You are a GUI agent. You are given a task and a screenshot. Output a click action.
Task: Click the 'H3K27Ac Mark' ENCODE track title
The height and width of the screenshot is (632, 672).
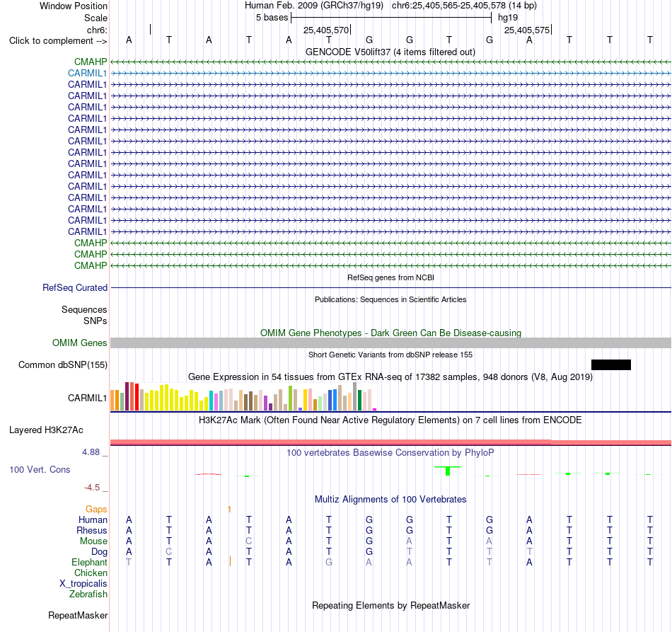point(390,420)
